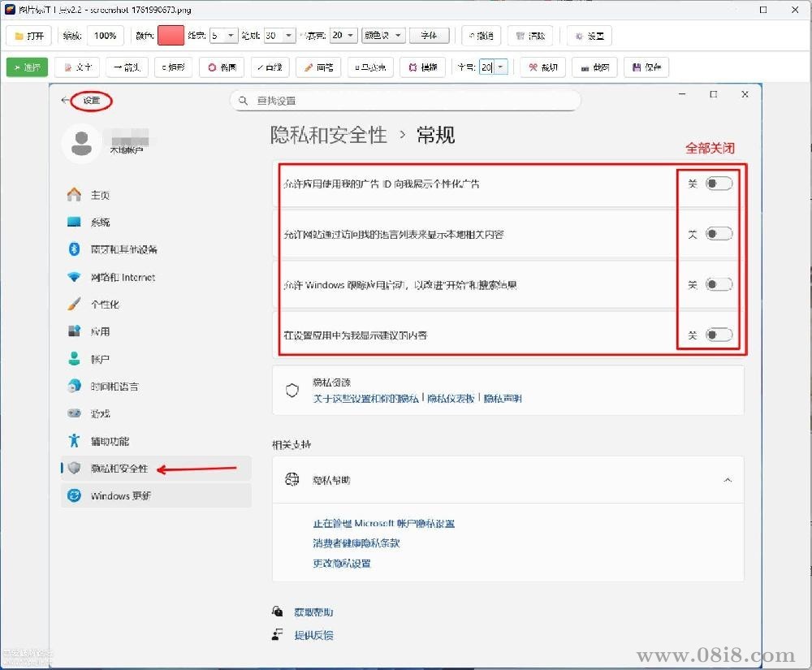Click the 查找设置 search field
This screenshot has height=670, width=812.
406,100
